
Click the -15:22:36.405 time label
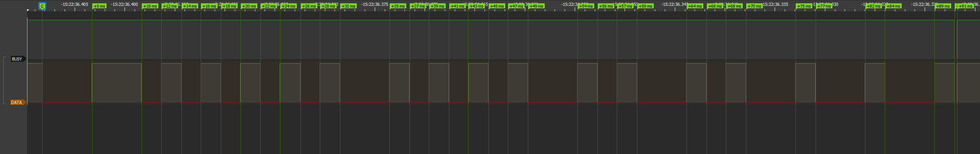[75, 4]
